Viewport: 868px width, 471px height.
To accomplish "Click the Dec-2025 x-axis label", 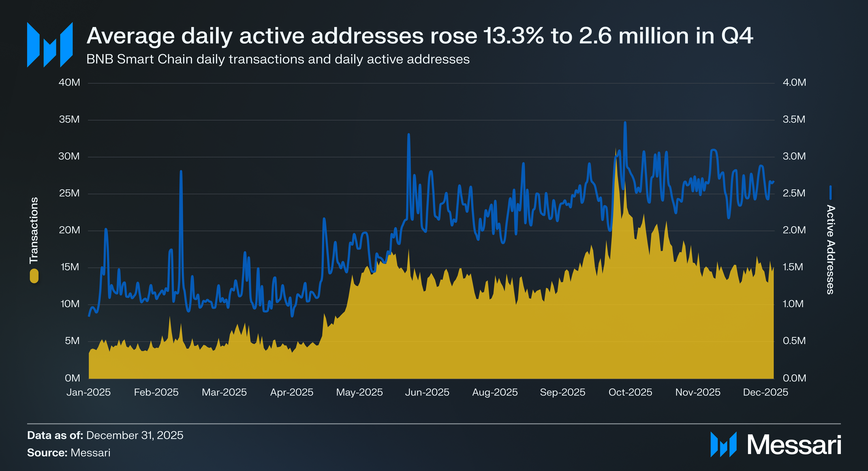I will pos(765,392).
